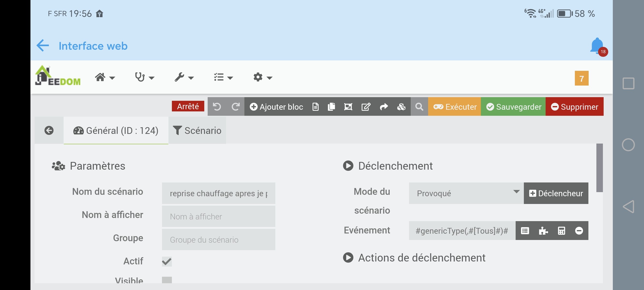Viewport: 644px width, 290px height.
Task: Expand the gear settings menu dropdown
Action: 262,78
